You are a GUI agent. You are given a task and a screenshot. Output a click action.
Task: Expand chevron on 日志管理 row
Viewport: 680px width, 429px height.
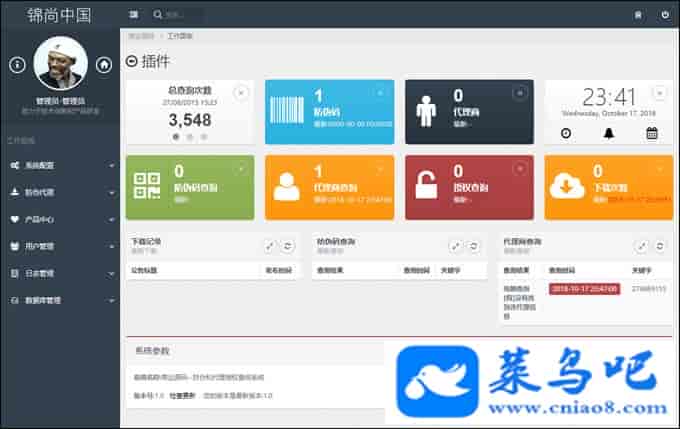[x=111, y=274]
